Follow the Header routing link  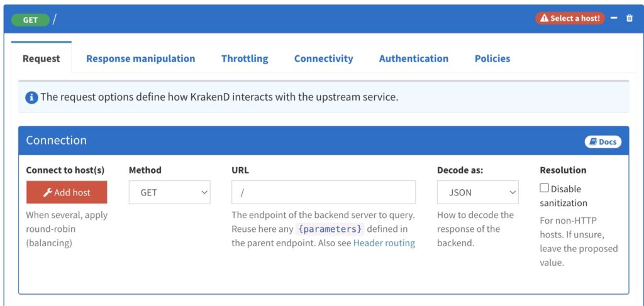pyautogui.click(x=384, y=243)
